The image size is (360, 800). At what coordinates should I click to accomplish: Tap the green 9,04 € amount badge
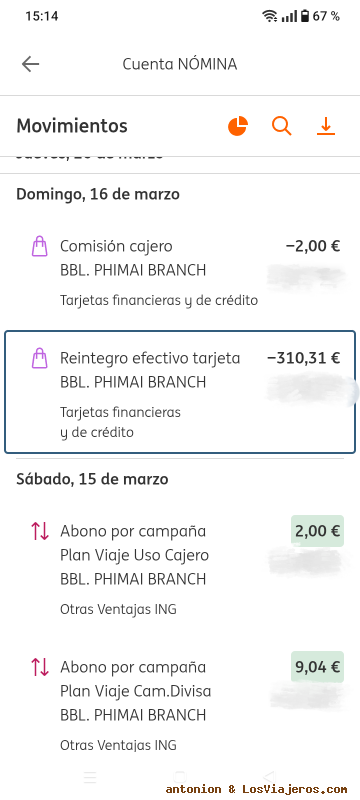pos(317,667)
